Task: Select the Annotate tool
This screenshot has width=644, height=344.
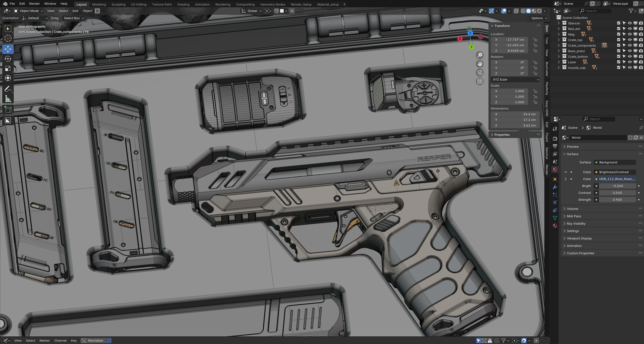Action: pyautogui.click(x=8, y=89)
